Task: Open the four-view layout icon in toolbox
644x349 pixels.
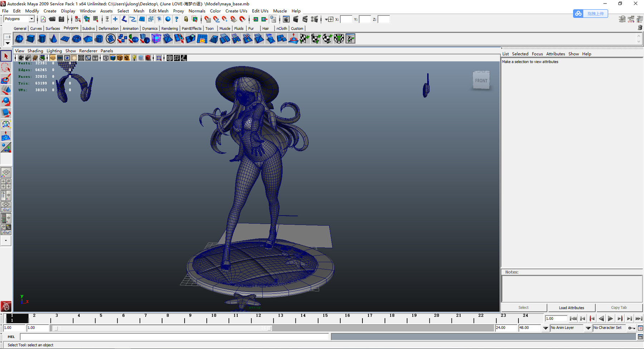Action: point(6,183)
